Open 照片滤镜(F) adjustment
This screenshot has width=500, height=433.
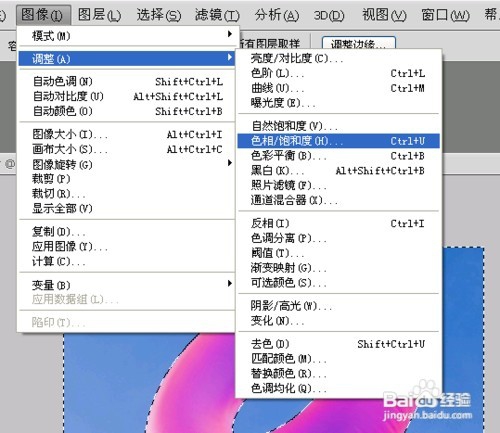[x=339, y=185]
